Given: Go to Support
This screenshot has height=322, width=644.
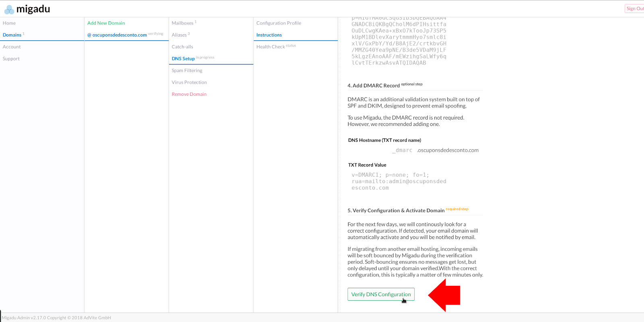Looking at the screenshot, I should point(11,59).
